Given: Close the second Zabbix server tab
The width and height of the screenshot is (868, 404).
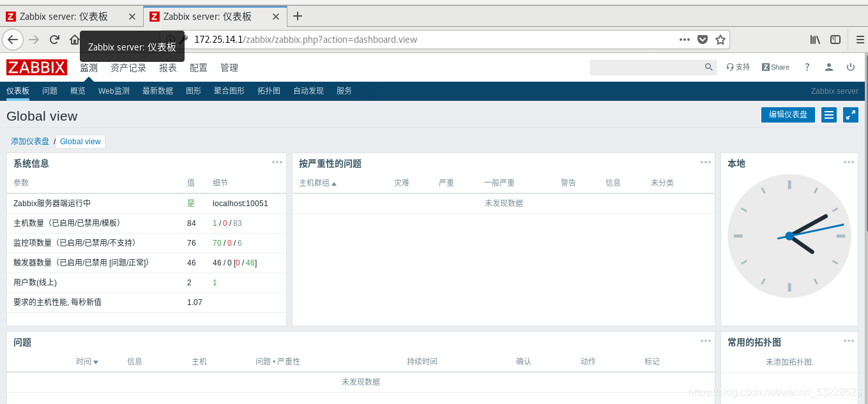Looking at the screenshot, I should click(x=275, y=17).
